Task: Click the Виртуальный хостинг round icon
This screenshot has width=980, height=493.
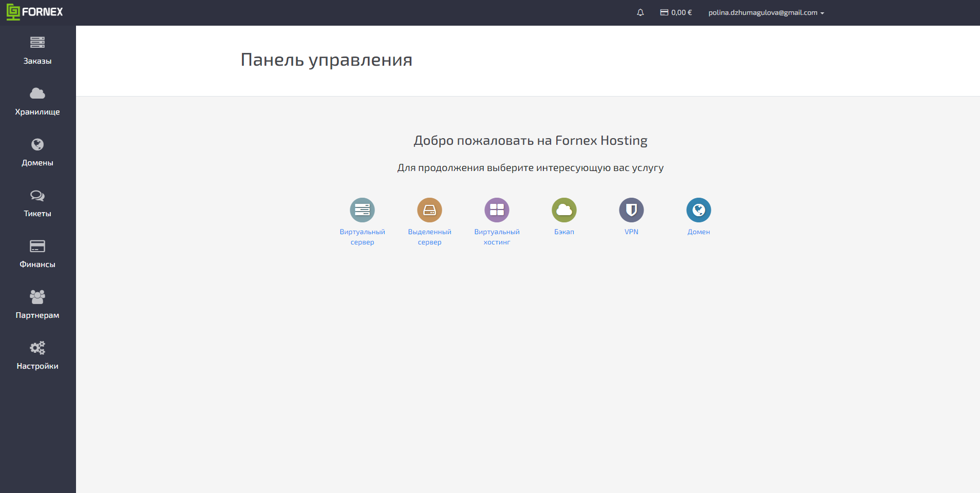Action: coord(497,210)
